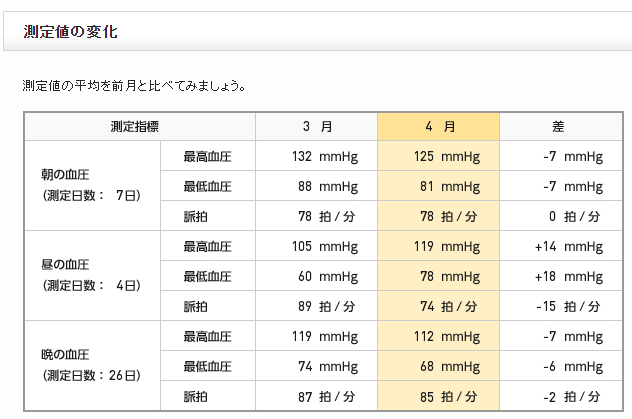The height and width of the screenshot is (419, 632).
Task: Click the (測定日数: 7日) label
Action: [91, 195]
